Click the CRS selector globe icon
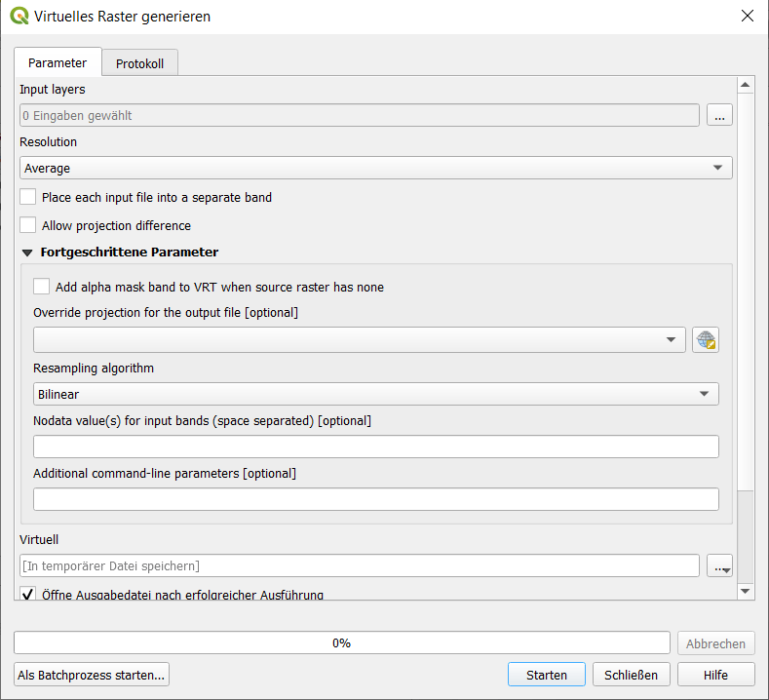This screenshot has height=700, width=769. (x=706, y=340)
